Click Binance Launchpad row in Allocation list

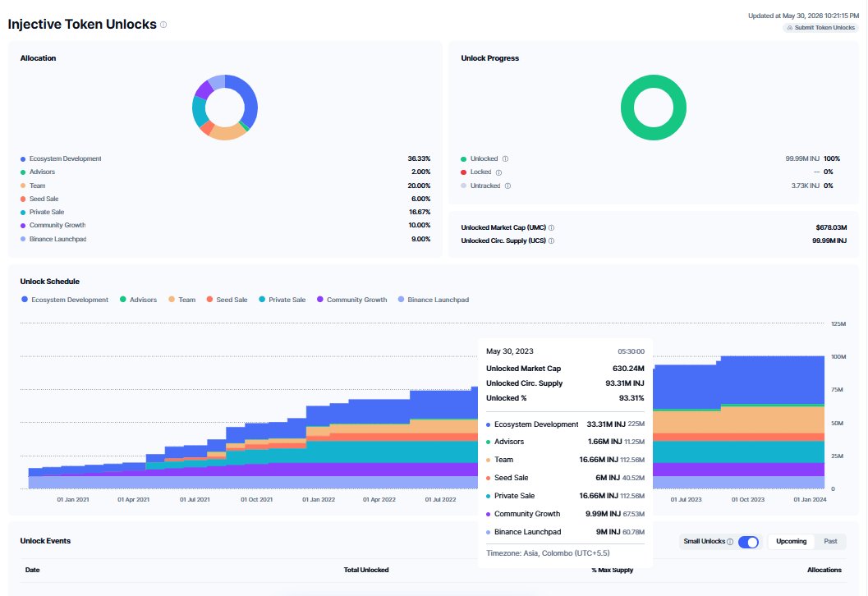pos(225,239)
